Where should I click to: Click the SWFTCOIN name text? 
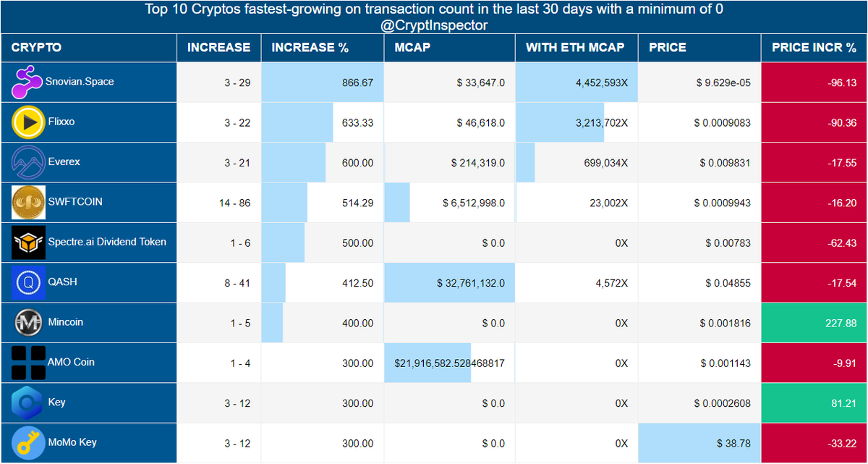tap(75, 202)
